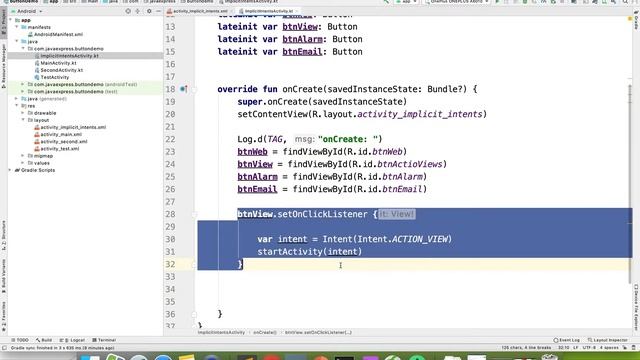640x360 pixels.
Task: Open the Gradle side tab
Action: [636, 21]
